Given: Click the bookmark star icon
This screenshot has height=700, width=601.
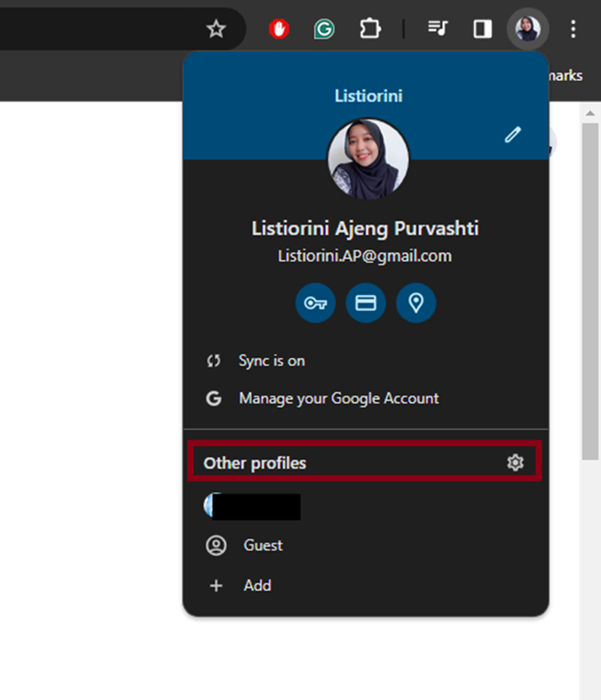Looking at the screenshot, I should (216, 29).
